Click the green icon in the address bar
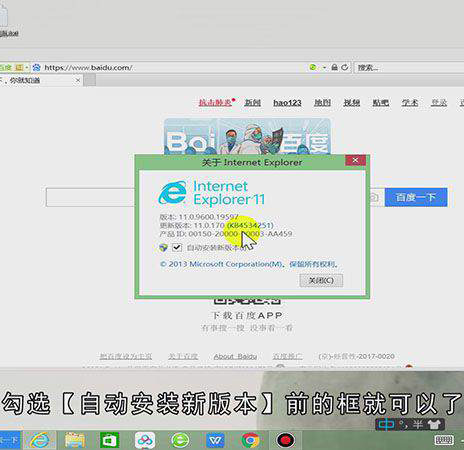464x450 pixels. pyautogui.click(x=313, y=67)
